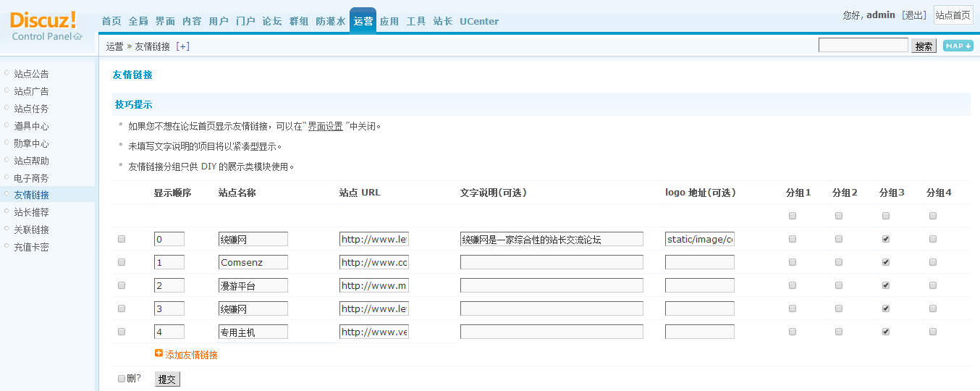Click the 退出 logout link

click(x=914, y=15)
